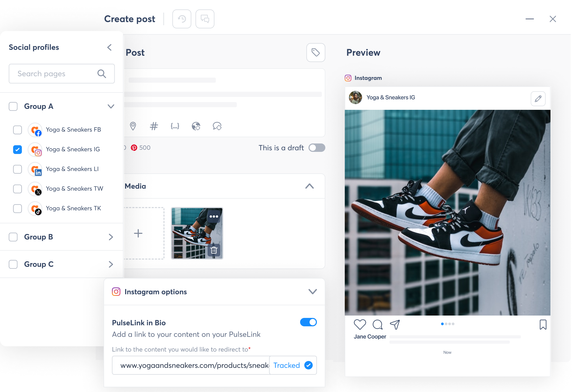
Task: Select the Yoga & Sneakers IG checkbox
Action: 18,149
